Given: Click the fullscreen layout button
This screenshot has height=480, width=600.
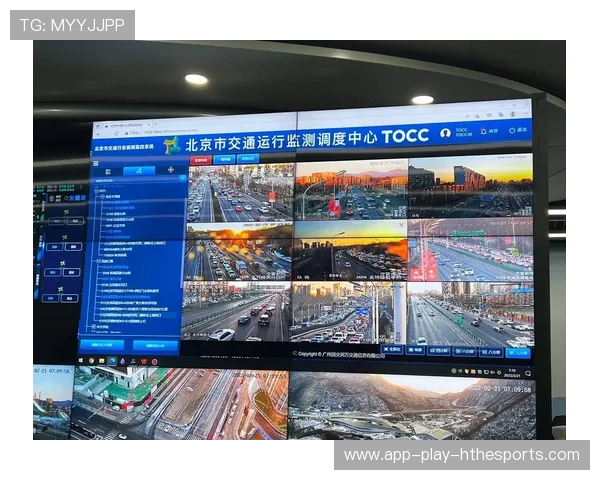Looking at the screenshot, I should click(x=393, y=349).
